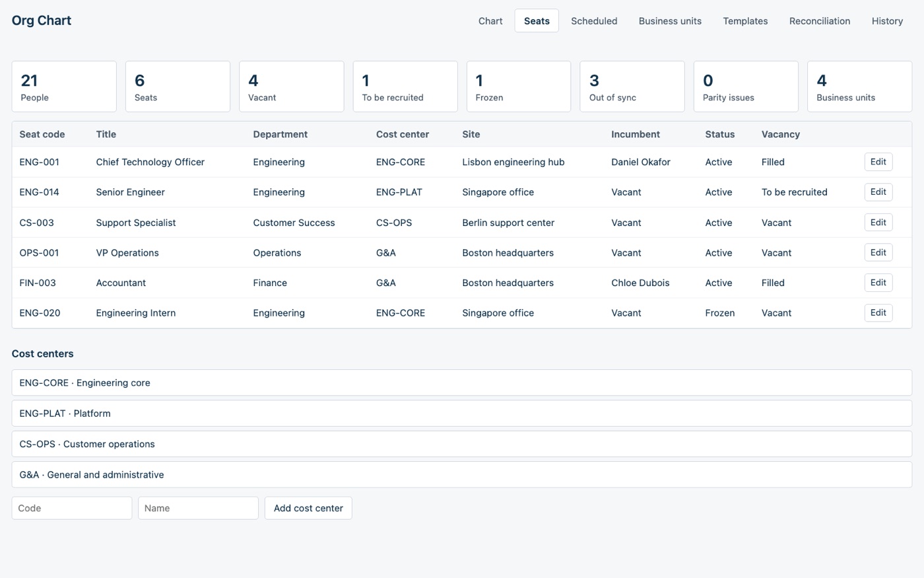Image resolution: width=924 pixels, height=578 pixels.
Task: Click the Add cost center button
Action: pos(308,508)
